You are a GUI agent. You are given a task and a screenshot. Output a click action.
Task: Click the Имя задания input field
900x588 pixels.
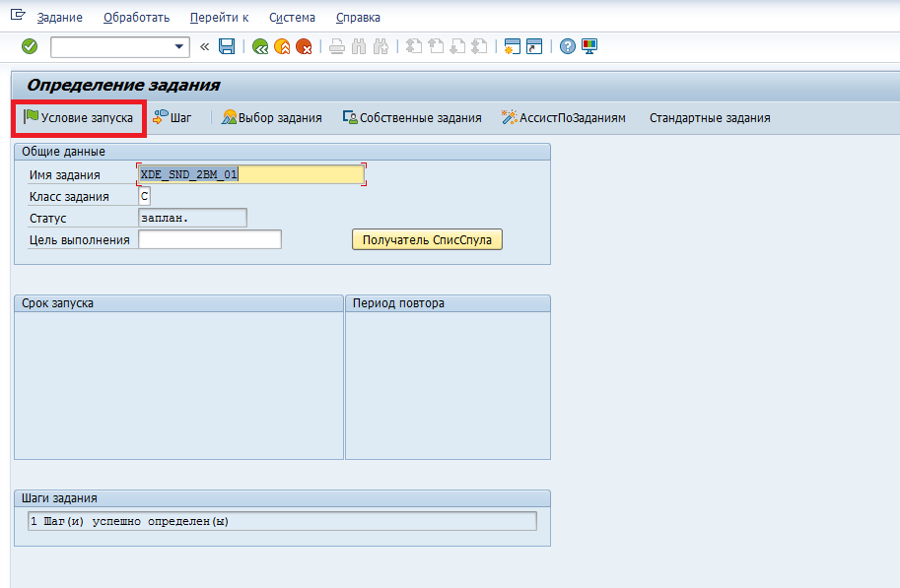[x=251, y=174]
